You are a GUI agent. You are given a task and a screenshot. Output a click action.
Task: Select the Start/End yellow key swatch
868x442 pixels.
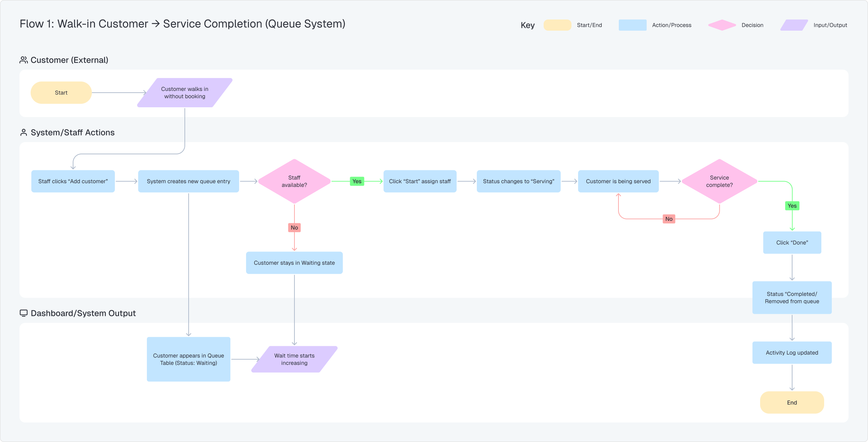click(x=557, y=25)
